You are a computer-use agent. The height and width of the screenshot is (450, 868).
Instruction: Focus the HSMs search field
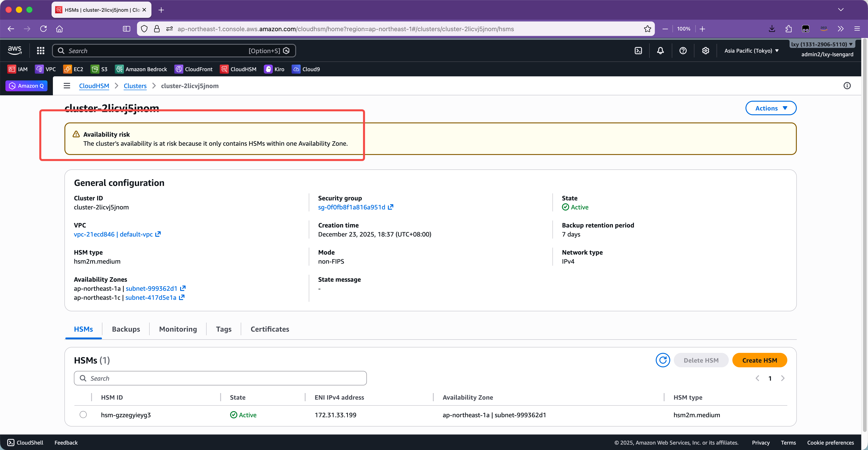coord(220,378)
